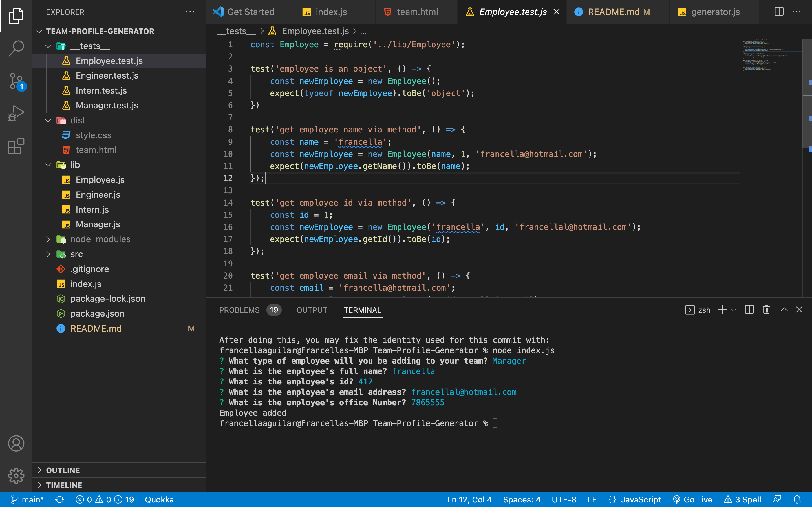The height and width of the screenshot is (507, 812).
Task: Kill the active terminal with trash icon
Action: click(766, 310)
